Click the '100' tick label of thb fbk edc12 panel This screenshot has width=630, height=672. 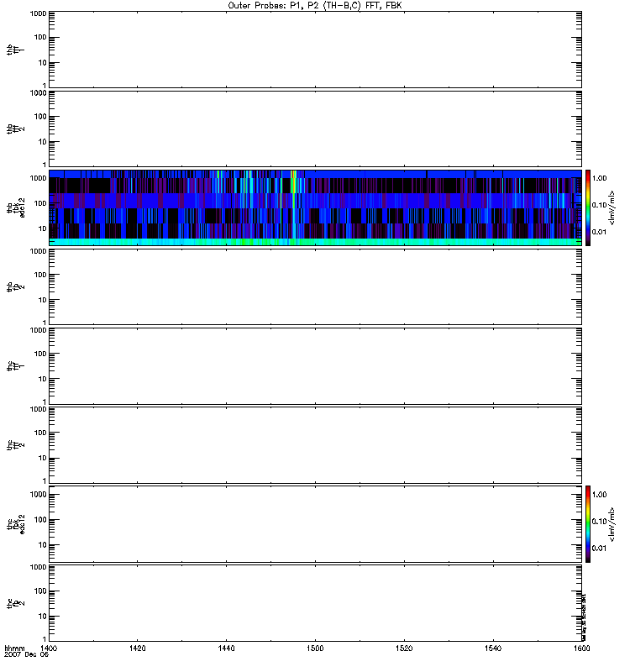[x=40, y=203]
